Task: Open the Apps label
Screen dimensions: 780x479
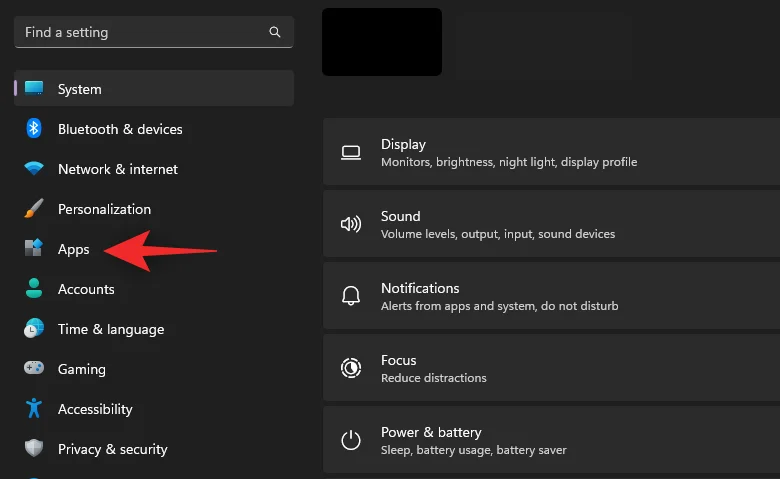Action: coord(74,249)
